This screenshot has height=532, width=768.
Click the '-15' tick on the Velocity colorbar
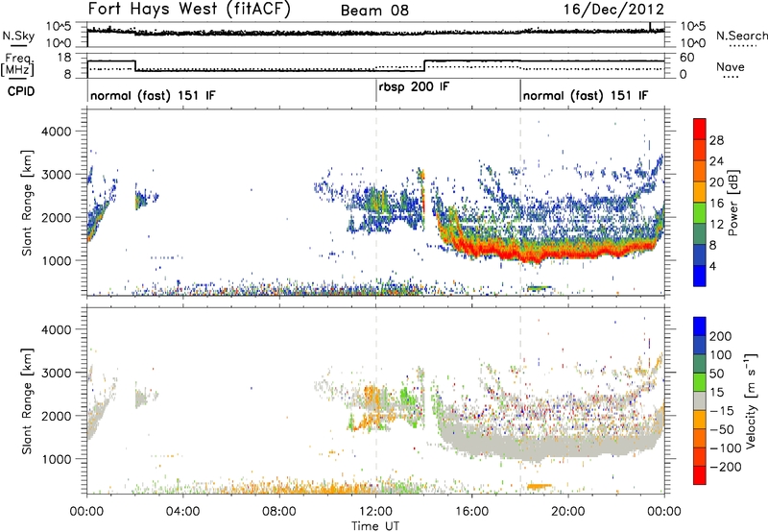[x=722, y=410]
